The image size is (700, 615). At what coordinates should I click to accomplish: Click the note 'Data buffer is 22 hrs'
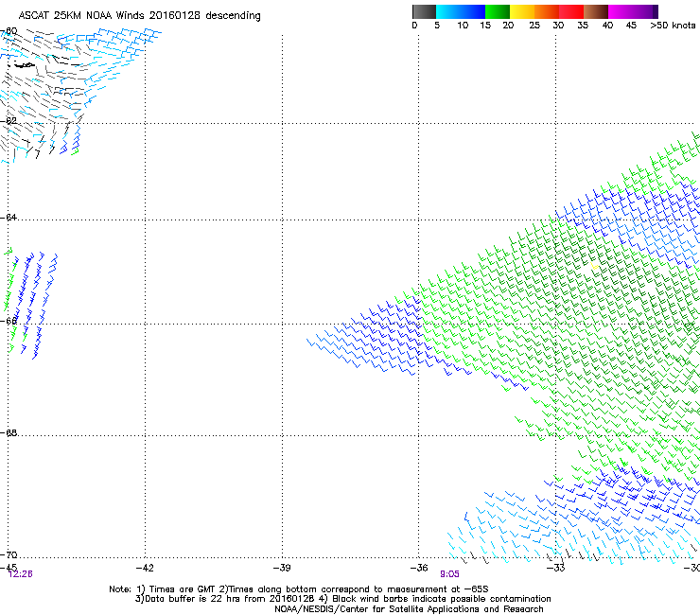[193, 599]
